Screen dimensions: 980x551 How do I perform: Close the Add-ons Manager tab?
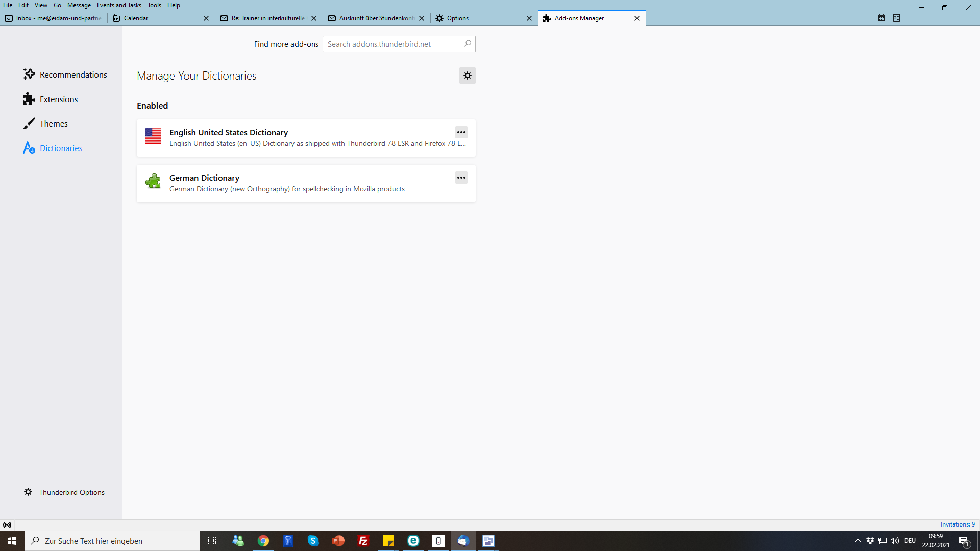[x=637, y=18]
